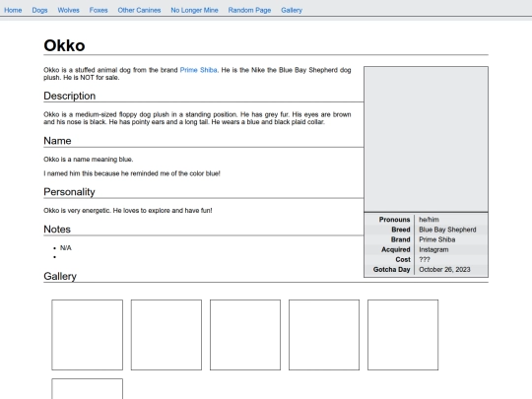Click "Okko is very energetic" personality text
Viewport: 532px width, 399px height.
point(127,211)
